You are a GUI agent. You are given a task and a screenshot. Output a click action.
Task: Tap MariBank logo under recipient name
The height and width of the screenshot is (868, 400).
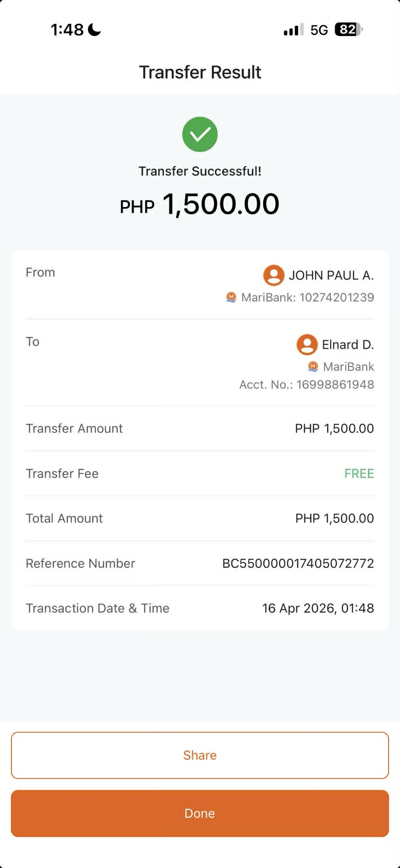click(313, 367)
